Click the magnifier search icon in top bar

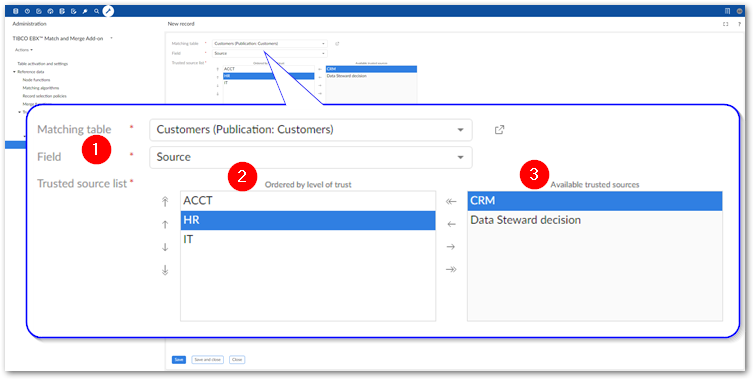click(97, 11)
